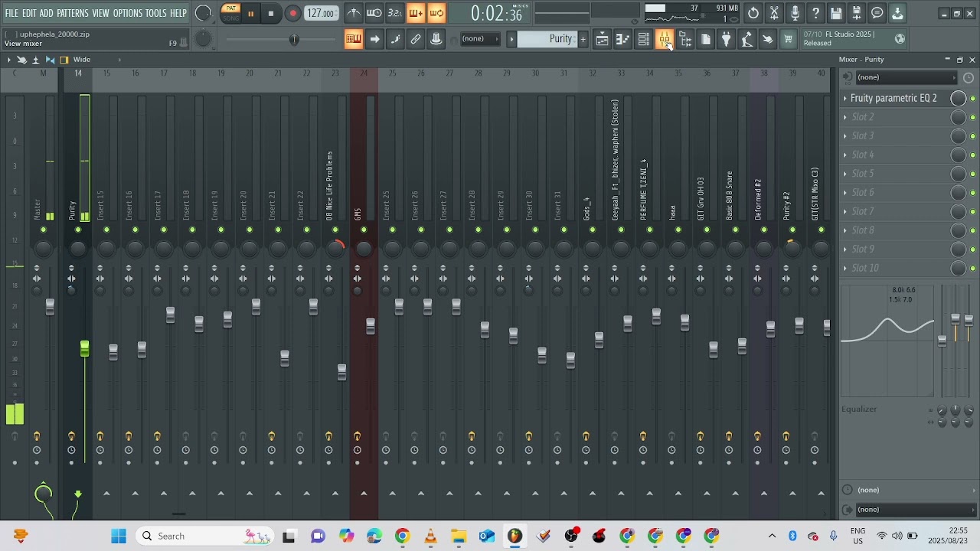Open the plugin picker plug icon
Image resolution: width=980 pixels, height=551 pixels.
pos(727,39)
